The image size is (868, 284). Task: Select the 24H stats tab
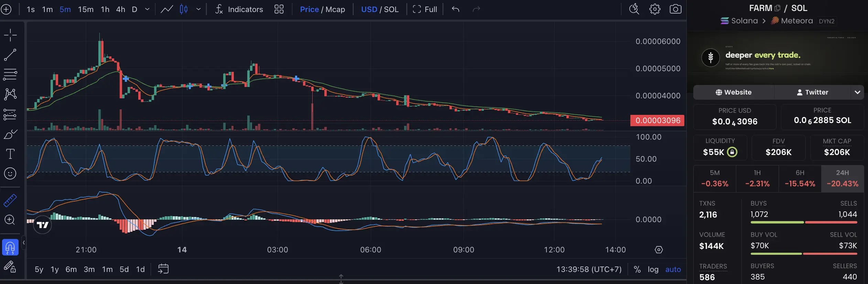pyautogui.click(x=843, y=178)
